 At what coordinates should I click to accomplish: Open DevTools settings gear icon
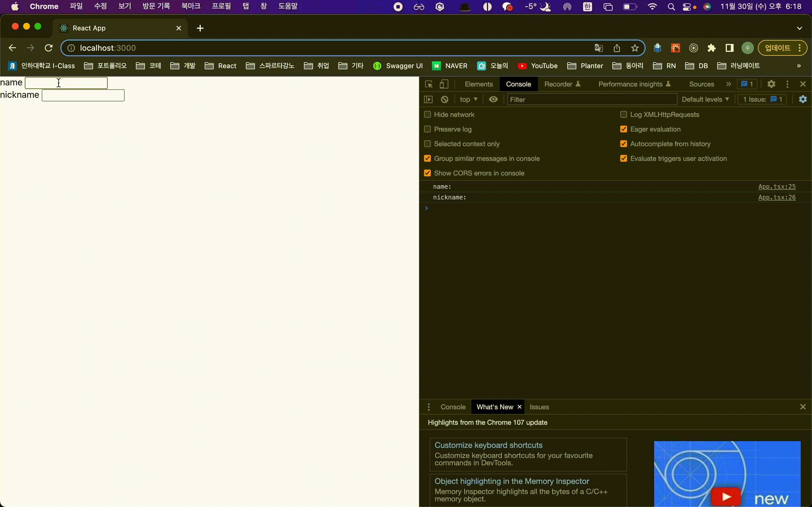pyautogui.click(x=771, y=84)
